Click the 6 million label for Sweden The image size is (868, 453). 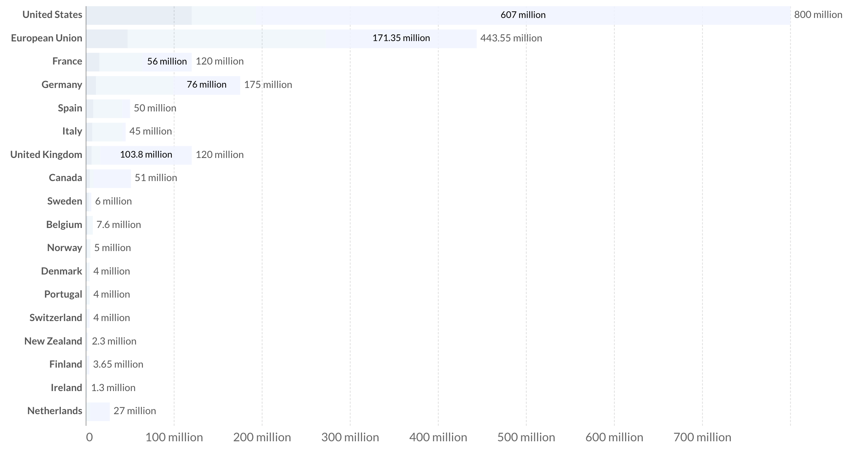click(x=113, y=201)
